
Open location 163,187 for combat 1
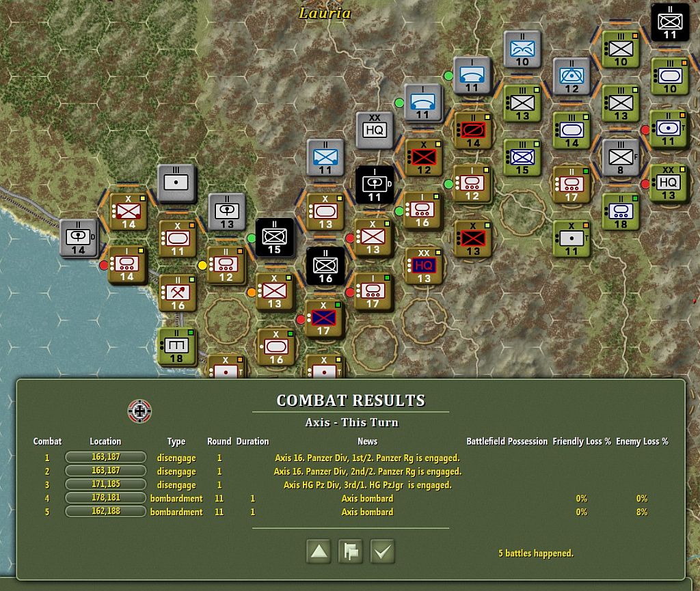pos(106,457)
